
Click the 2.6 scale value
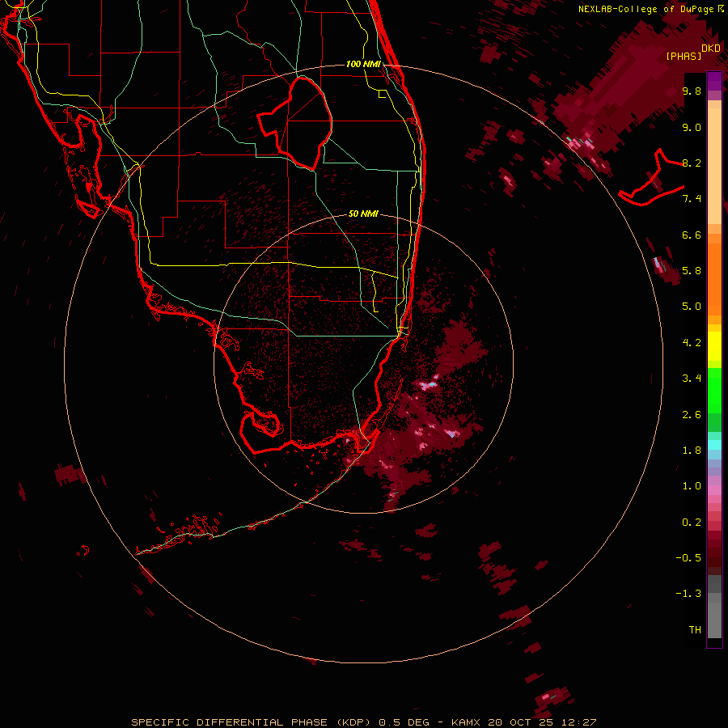point(692,415)
